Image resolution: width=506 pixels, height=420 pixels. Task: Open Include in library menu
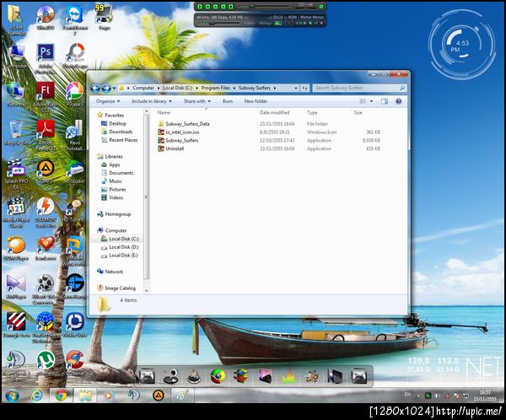151,101
